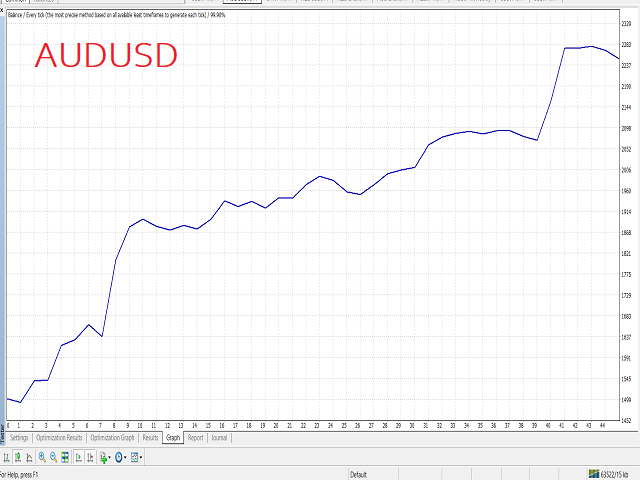Open indicators dropdown arrow

tap(109, 457)
